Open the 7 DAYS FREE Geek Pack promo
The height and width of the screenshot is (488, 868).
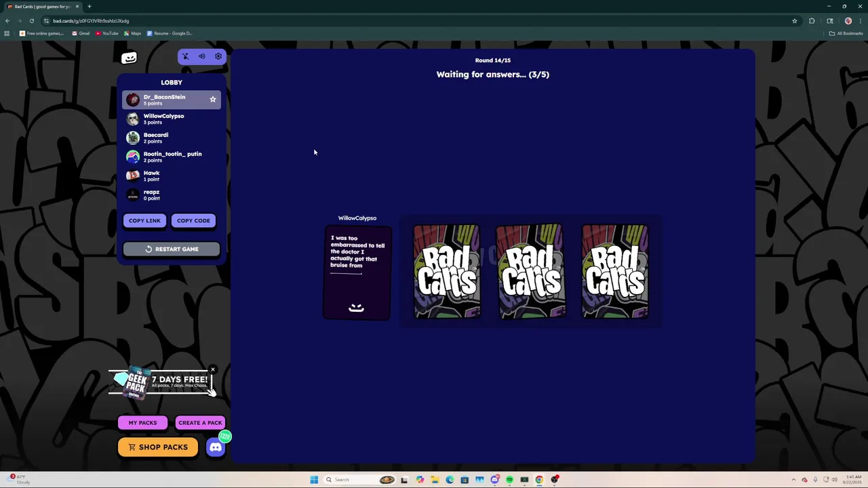[x=163, y=382]
